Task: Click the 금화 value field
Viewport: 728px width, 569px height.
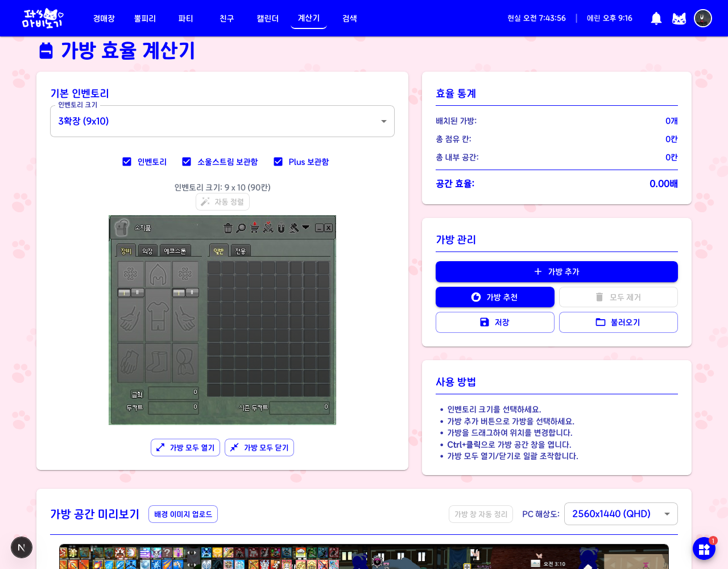Action: point(173,393)
